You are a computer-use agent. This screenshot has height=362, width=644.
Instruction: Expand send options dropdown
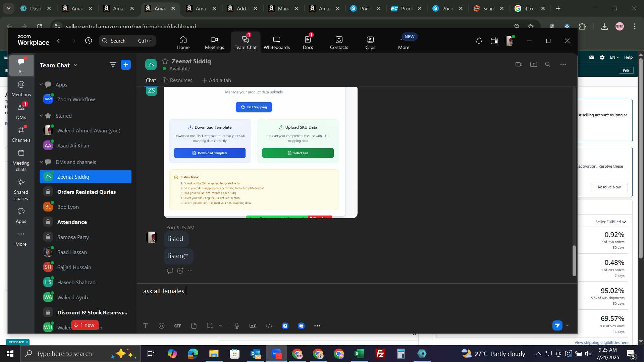568,325
